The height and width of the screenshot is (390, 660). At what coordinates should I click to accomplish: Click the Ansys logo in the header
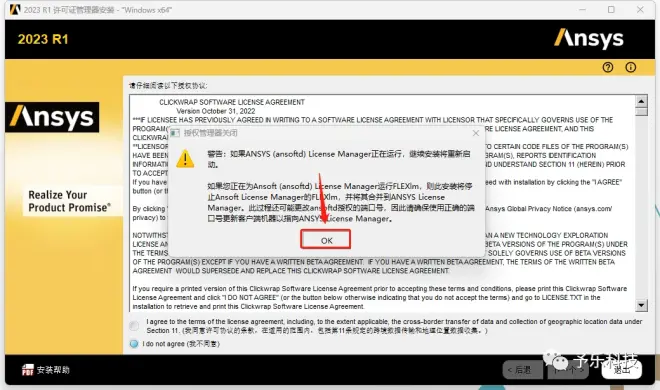coord(588,39)
